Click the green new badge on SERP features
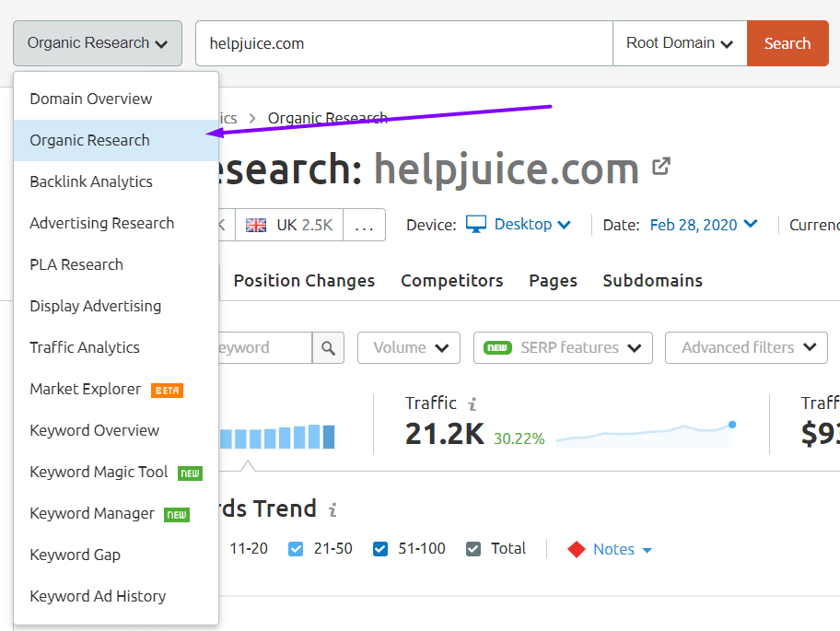 coord(497,347)
